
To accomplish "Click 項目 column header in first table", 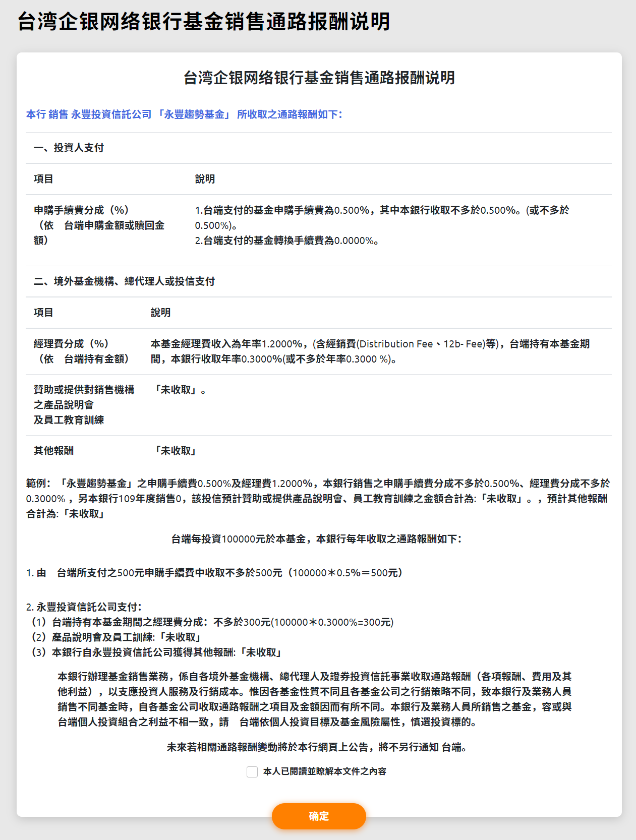I will click(43, 179).
